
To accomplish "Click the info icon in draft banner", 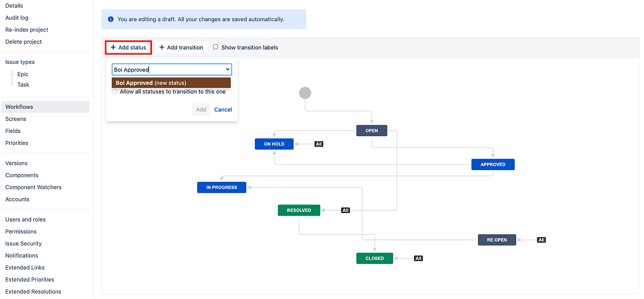I will [111, 19].
